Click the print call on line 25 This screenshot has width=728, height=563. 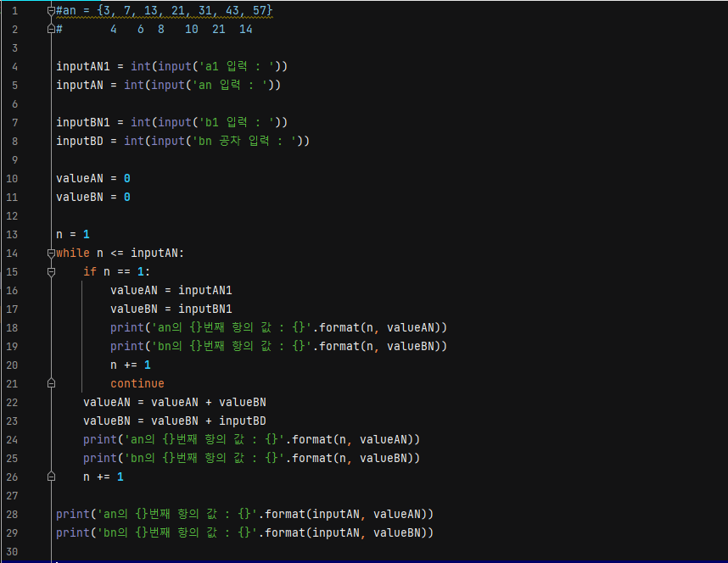click(x=252, y=458)
